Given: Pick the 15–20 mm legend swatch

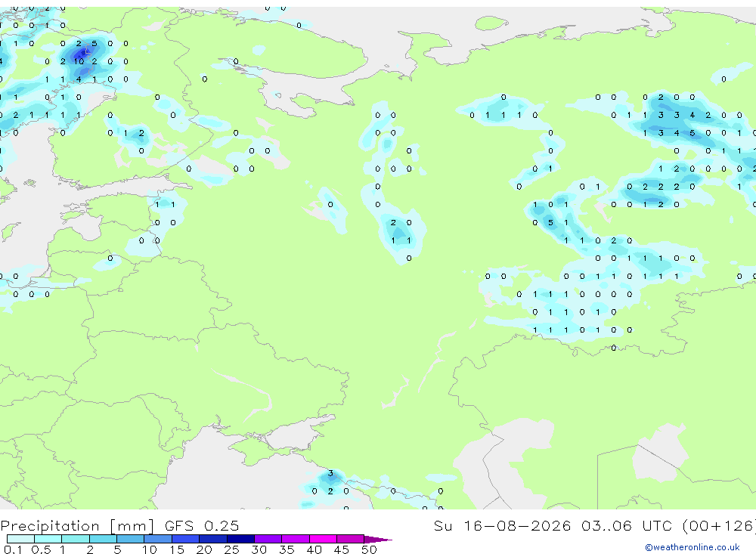Looking at the screenshot, I should (186, 539).
